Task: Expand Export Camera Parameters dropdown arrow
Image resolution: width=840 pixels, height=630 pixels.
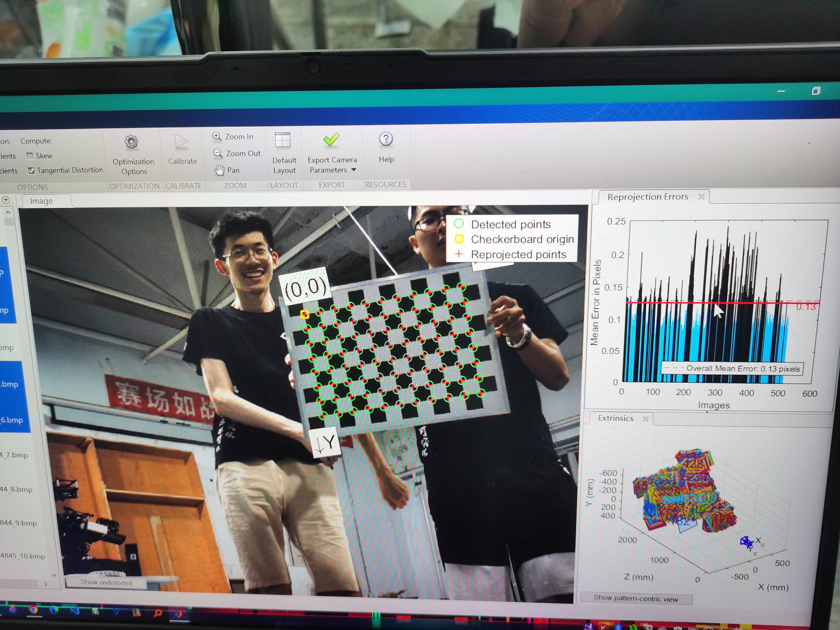Action: (x=354, y=170)
